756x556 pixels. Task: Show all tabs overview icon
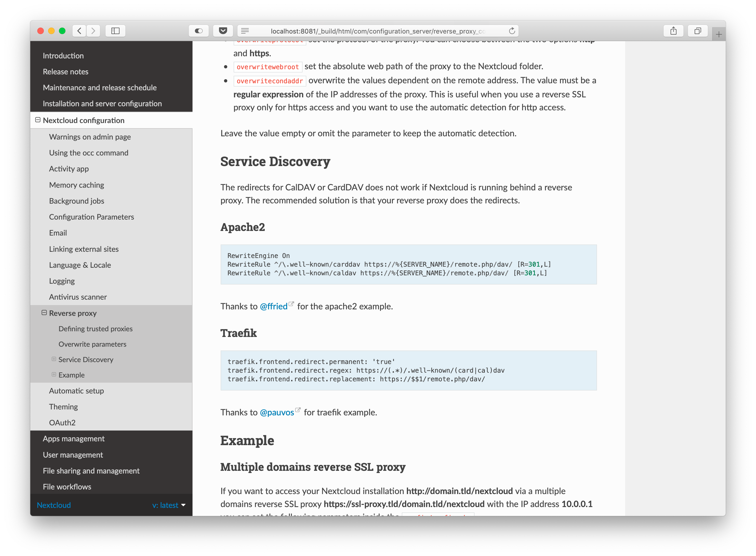click(x=698, y=31)
